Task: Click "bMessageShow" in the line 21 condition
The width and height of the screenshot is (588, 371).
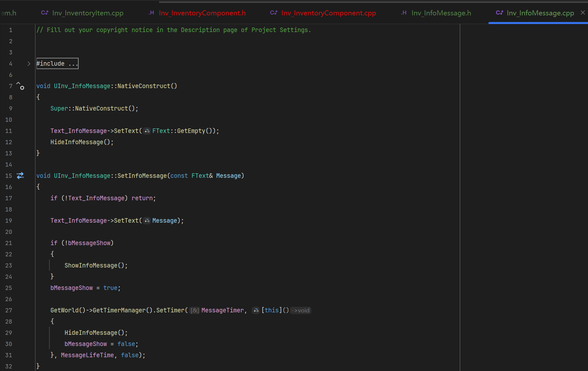Action: [x=89, y=243]
